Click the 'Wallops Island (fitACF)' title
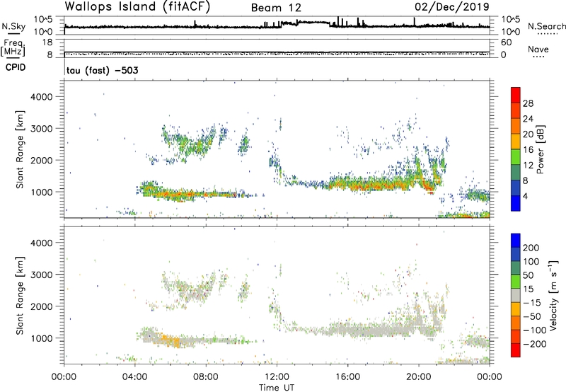 click(137, 7)
